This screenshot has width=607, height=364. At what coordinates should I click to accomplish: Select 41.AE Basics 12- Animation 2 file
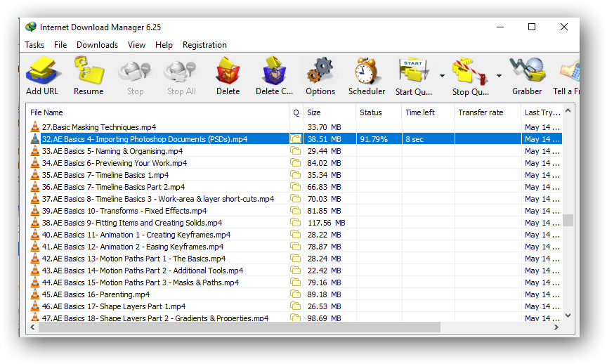tap(133, 246)
